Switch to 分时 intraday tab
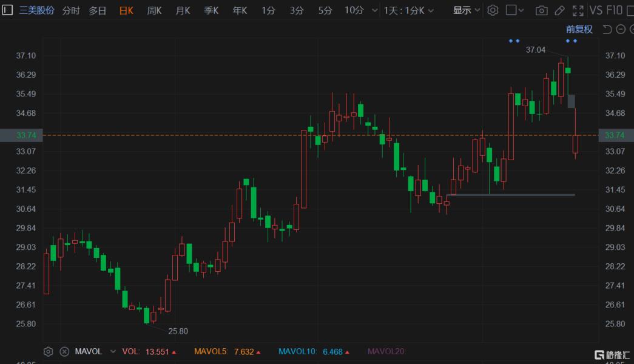The height and width of the screenshot is (364, 634). coord(71,10)
